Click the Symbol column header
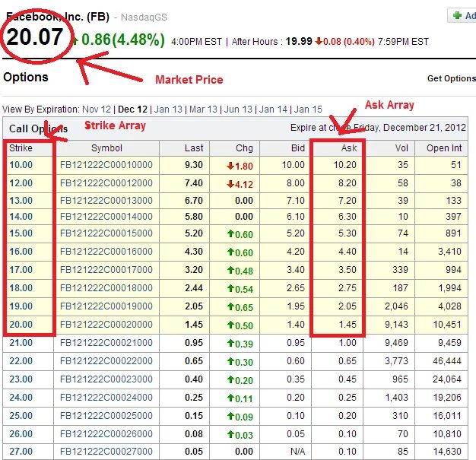The height and width of the screenshot is (460, 476). 106,148
